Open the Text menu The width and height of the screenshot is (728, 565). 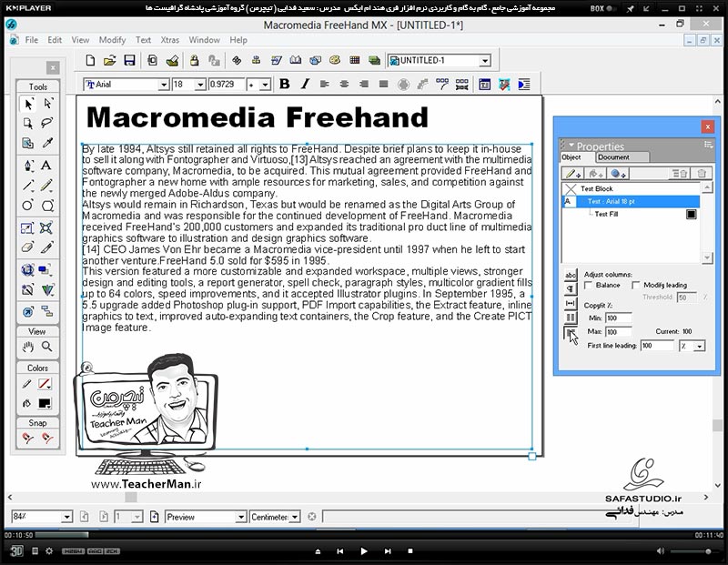click(x=143, y=40)
